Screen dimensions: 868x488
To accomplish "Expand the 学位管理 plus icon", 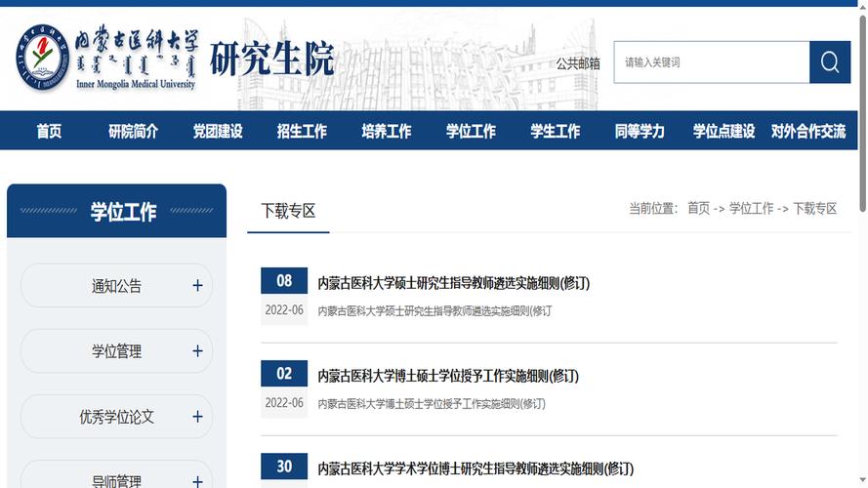I will tap(197, 350).
